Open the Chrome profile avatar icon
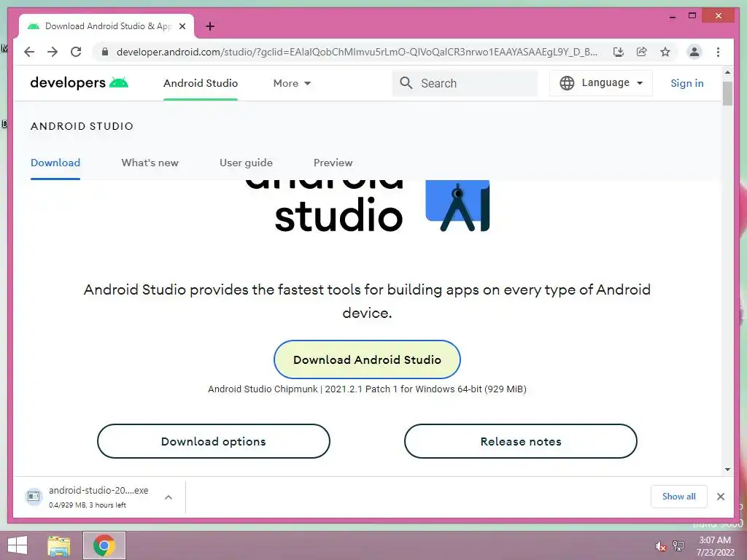Viewport: 747px width, 560px height. (694, 52)
